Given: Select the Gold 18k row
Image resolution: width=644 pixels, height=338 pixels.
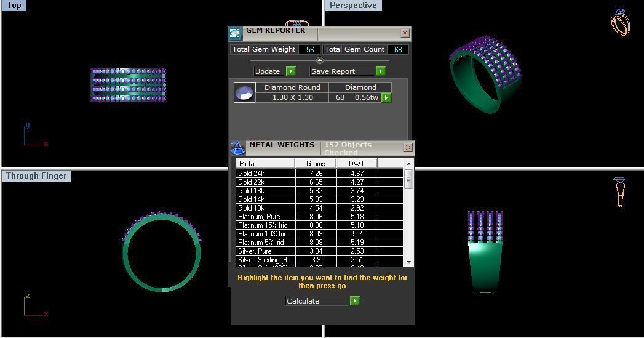Looking at the screenshot, I should tap(319, 191).
